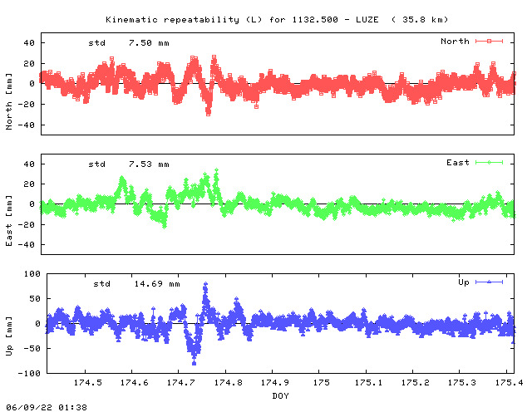This screenshot has width=532, height=412.
Task: Click the lowest North data dip near 174.76
Action: (209, 114)
